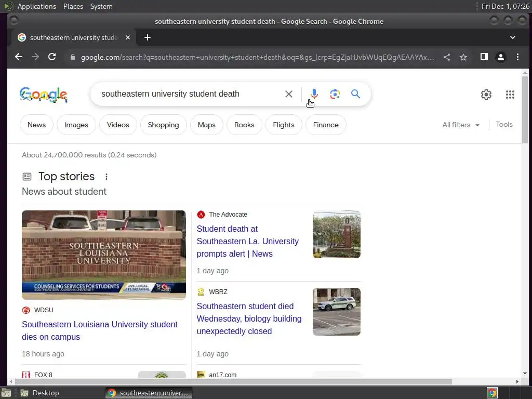Screen dimensions: 532x399
Task: Click the window menu button in titlebar
Action: 14,21
